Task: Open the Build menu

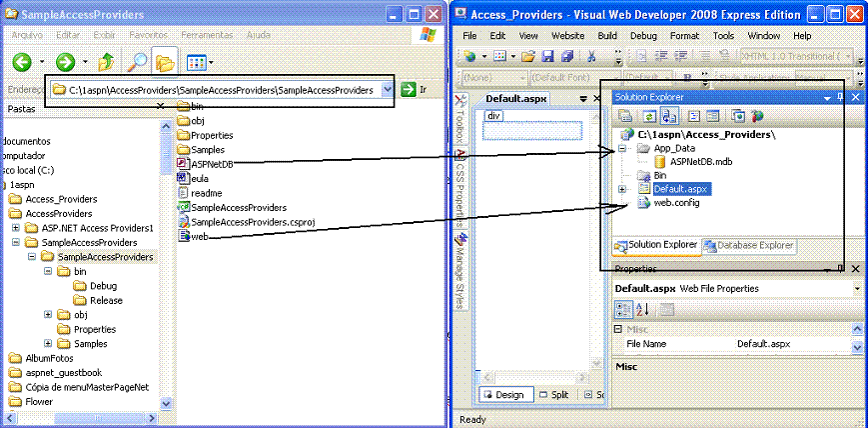Action: tap(607, 35)
